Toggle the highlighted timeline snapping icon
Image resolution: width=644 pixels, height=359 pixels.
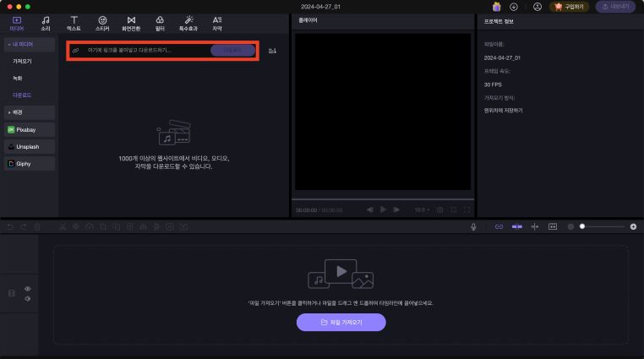tap(517, 227)
